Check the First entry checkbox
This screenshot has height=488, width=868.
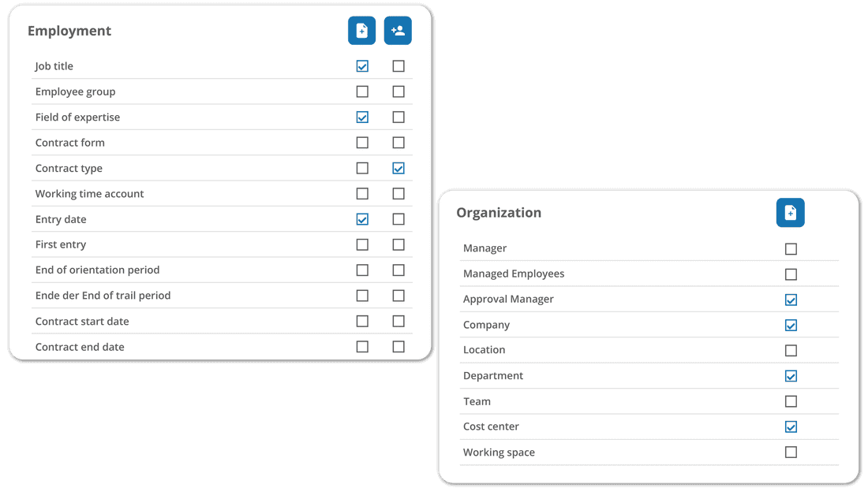[x=361, y=244]
